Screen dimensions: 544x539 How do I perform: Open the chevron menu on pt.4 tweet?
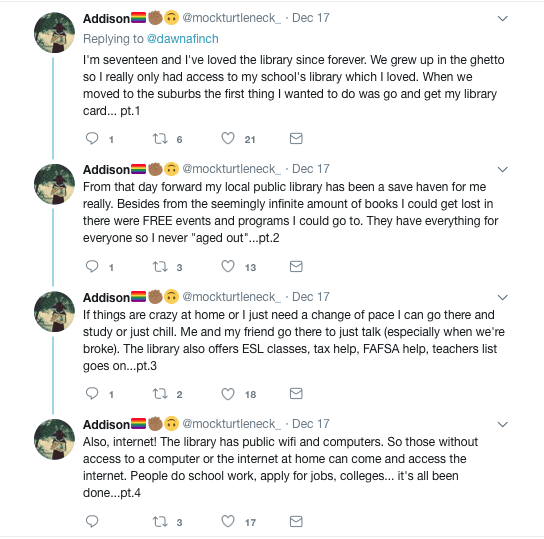click(x=502, y=425)
